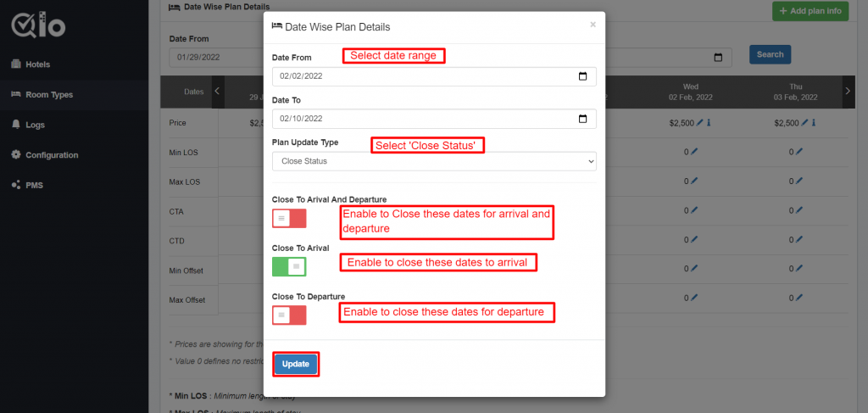Edit Max Offset pencil for Thursday
The height and width of the screenshot is (413, 868).
click(x=798, y=298)
